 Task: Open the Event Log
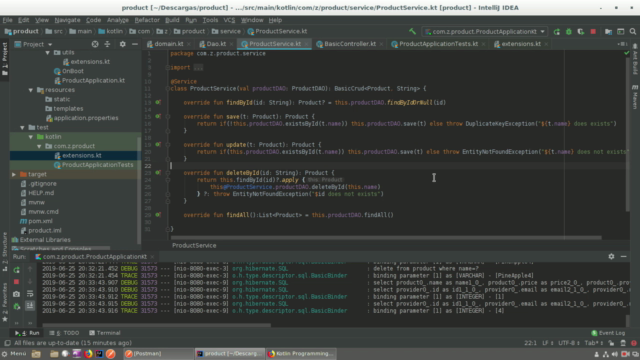click(x=608, y=333)
